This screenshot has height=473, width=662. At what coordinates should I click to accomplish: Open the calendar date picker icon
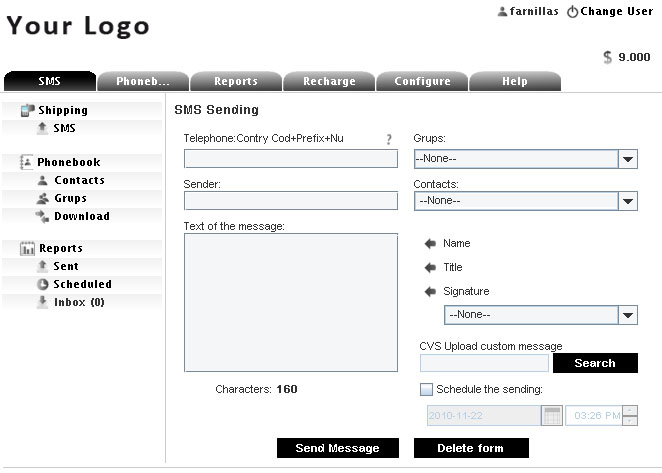pos(552,416)
